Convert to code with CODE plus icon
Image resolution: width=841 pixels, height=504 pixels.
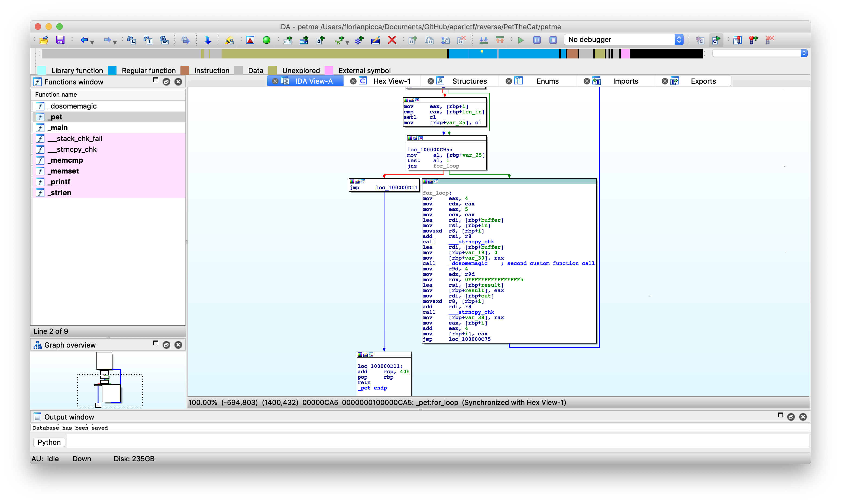click(287, 40)
